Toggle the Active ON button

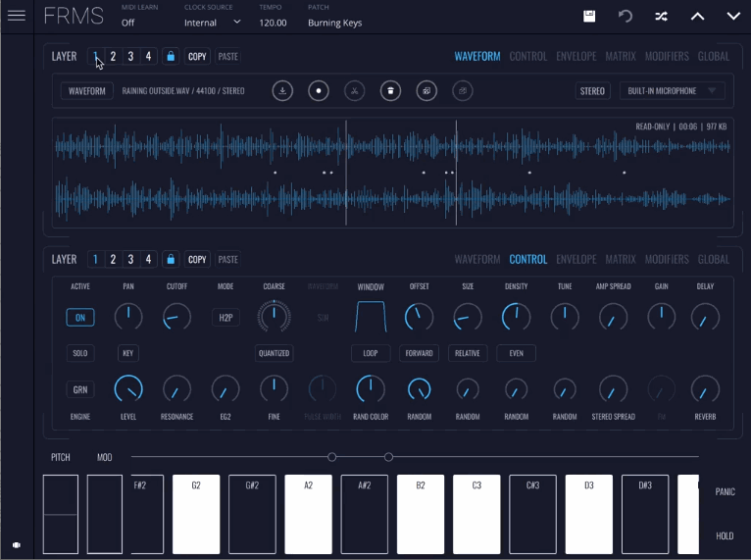(x=80, y=318)
